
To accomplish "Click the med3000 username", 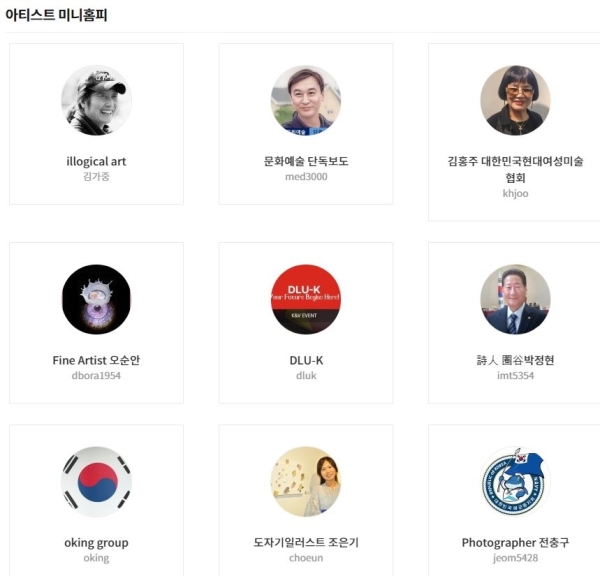I will click(306, 176).
